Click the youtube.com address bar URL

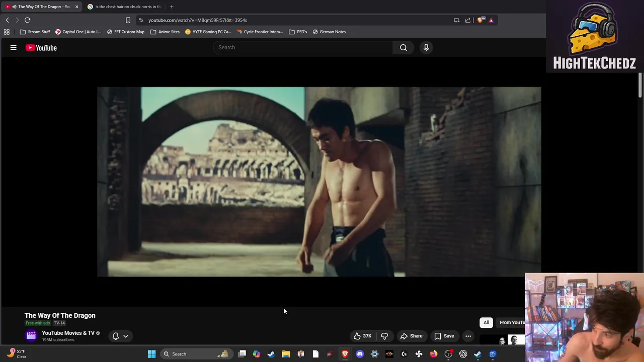point(198,20)
